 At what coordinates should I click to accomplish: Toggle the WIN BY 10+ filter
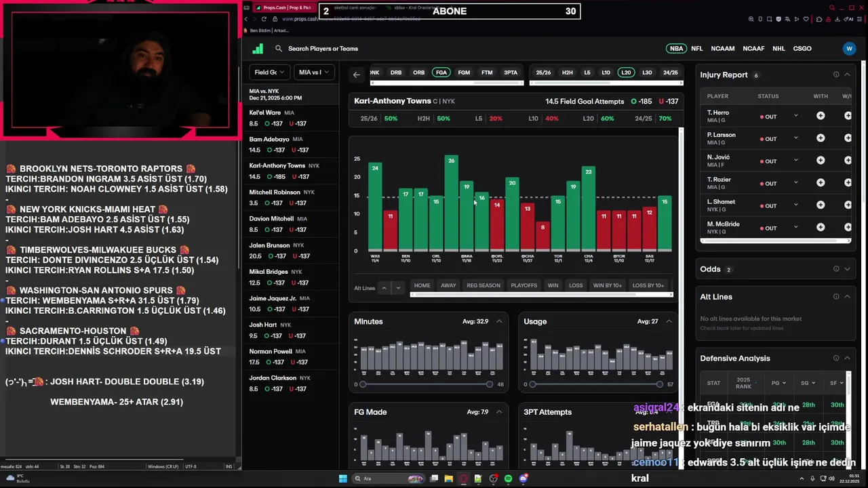coord(608,285)
